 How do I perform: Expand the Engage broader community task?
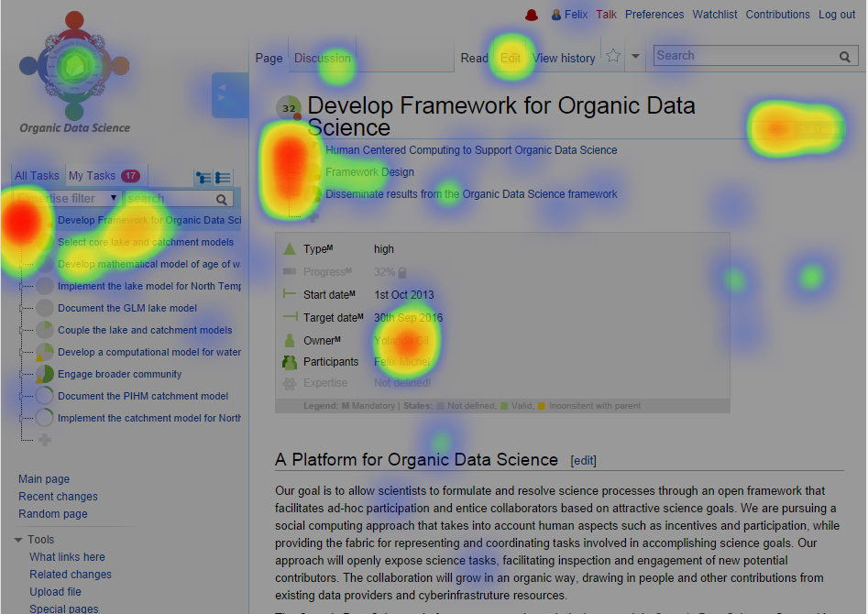tap(21, 375)
